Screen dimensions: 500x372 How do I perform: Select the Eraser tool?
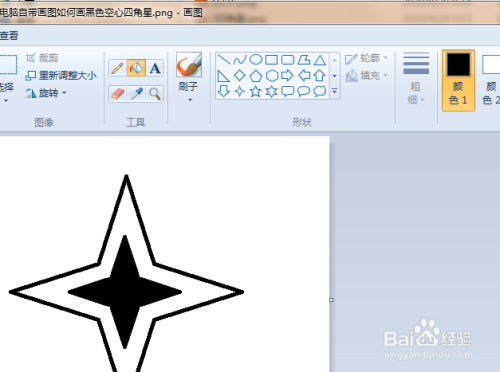pyautogui.click(x=117, y=94)
